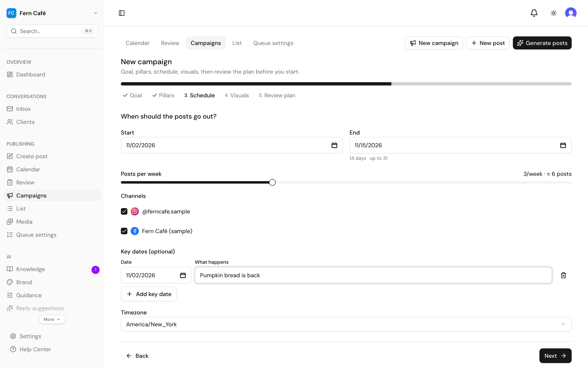588x368 pixels.
Task: Open Guidance in sidebar
Action: 52,295
